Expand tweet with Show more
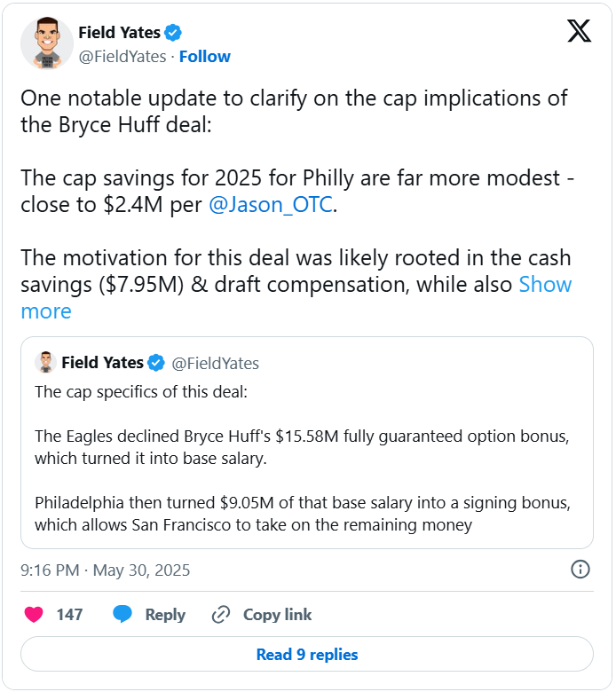The height and width of the screenshot is (692, 616). click(545, 285)
